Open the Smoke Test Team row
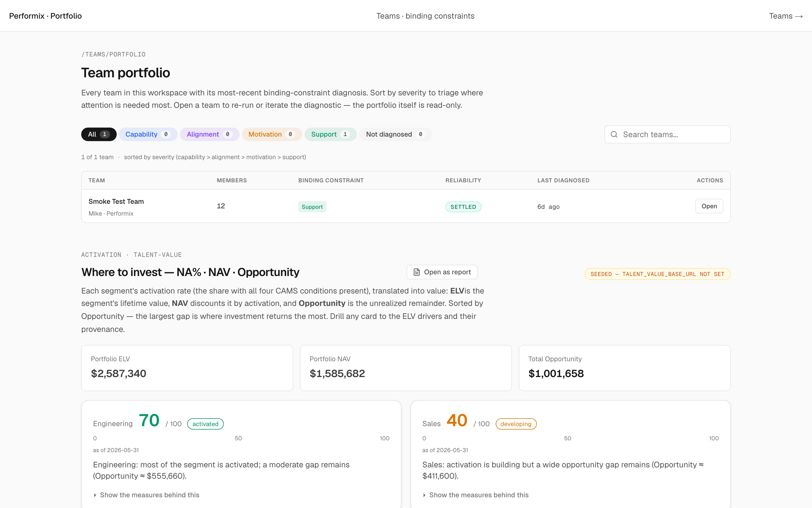Image resolution: width=812 pixels, height=508 pixels. tap(709, 206)
